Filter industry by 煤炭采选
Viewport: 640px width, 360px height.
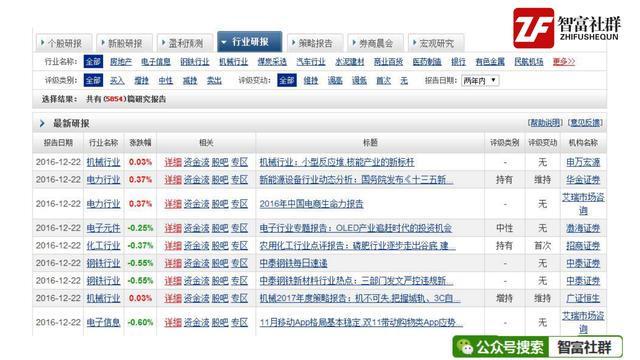(x=272, y=62)
